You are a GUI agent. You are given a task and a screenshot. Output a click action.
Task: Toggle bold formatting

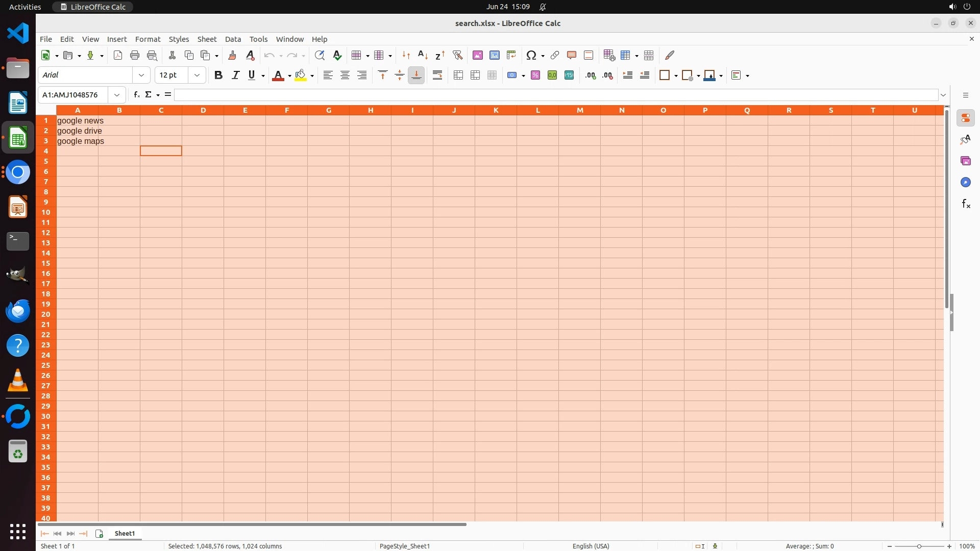(218, 76)
